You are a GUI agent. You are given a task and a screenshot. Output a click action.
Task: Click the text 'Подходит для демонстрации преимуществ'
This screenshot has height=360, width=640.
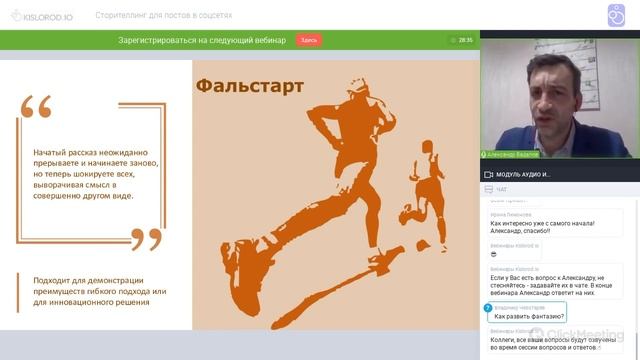coord(100,291)
